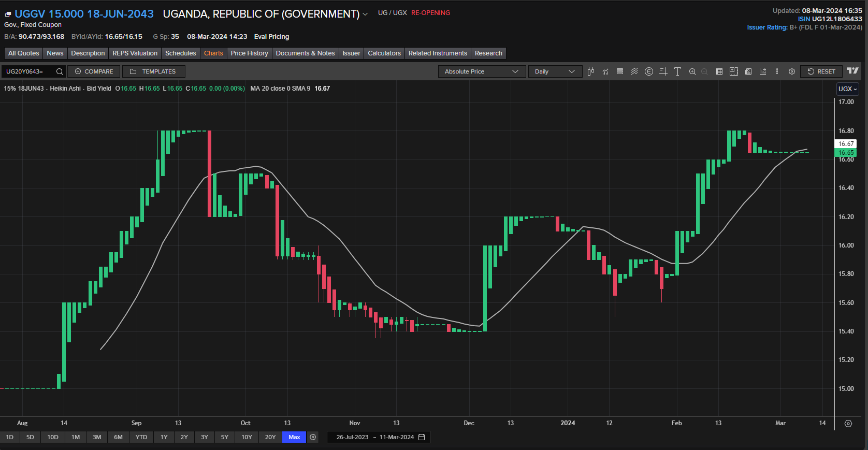Click the export chart icon

tap(763, 71)
